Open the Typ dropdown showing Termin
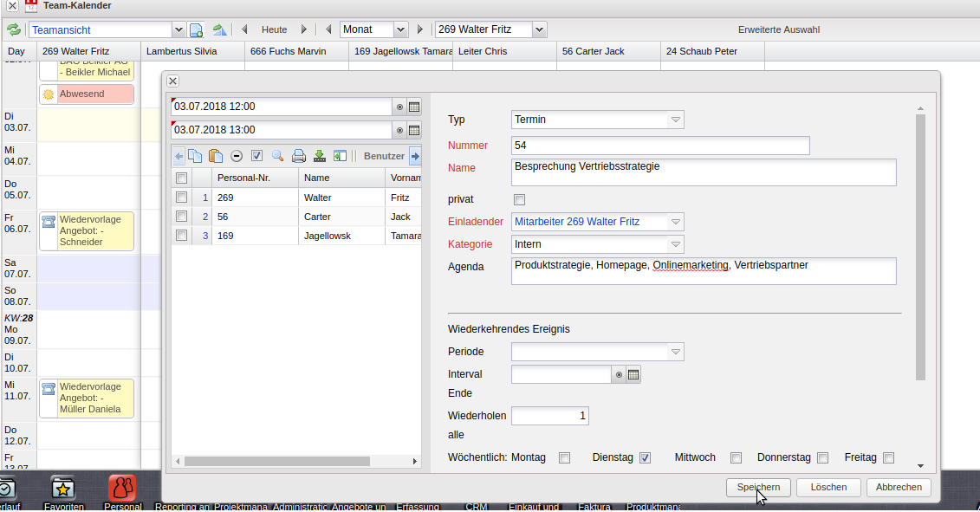Viewport: 980px width, 512px height. 676,120
